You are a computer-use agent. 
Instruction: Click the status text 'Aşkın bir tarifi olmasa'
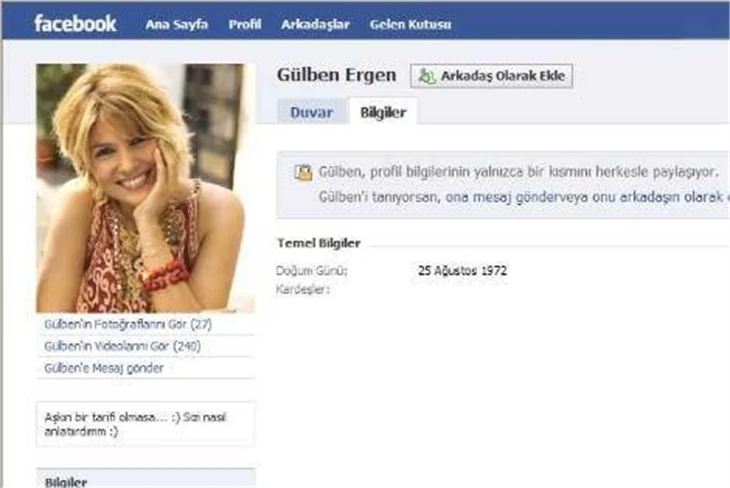pyautogui.click(x=135, y=424)
